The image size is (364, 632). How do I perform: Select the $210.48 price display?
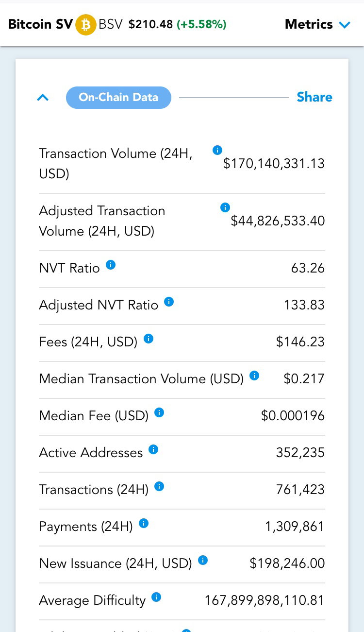(150, 24)
